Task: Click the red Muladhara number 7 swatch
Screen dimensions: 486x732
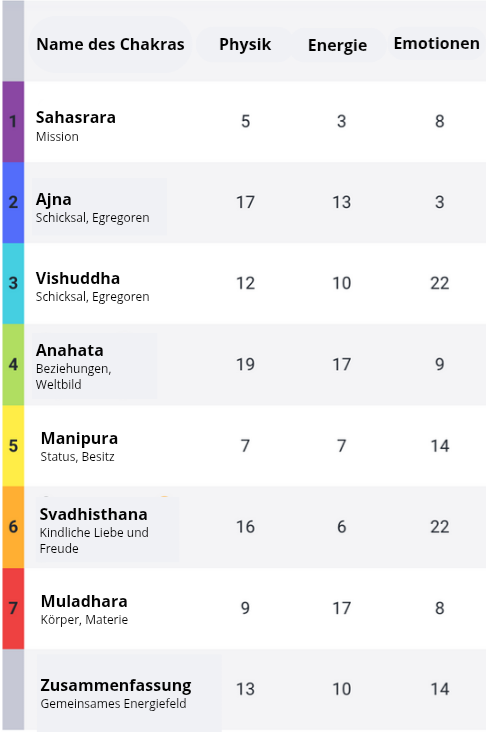Action: [13, 608]
